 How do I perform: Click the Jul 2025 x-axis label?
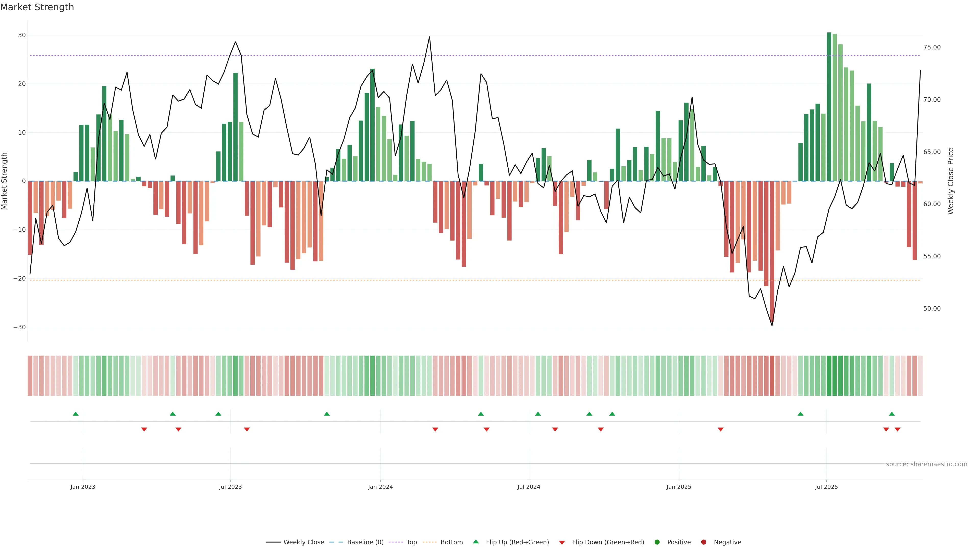coord(826,487)
